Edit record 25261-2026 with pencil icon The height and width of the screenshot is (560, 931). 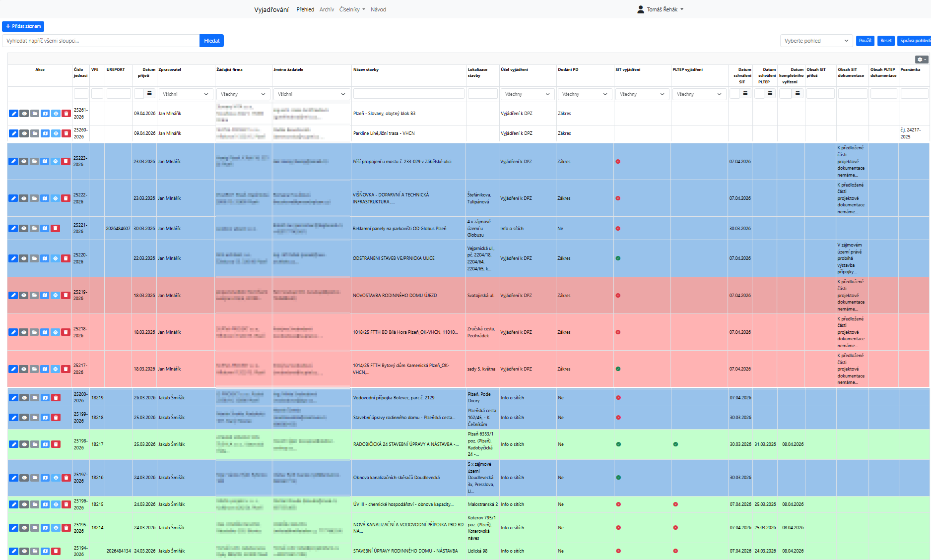(x=13, y=114)
